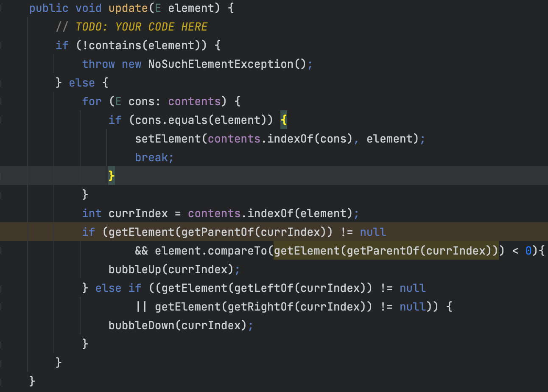This screenshot has width=548, height=392.
Task: Click the E type parameter in update signature
Action: [158, 8]
